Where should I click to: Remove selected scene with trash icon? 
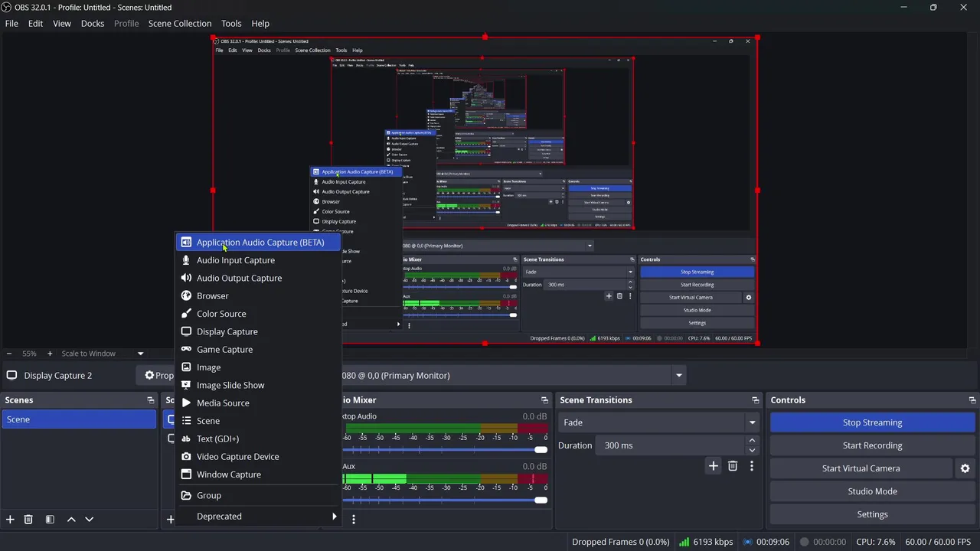tap(28, 519)
